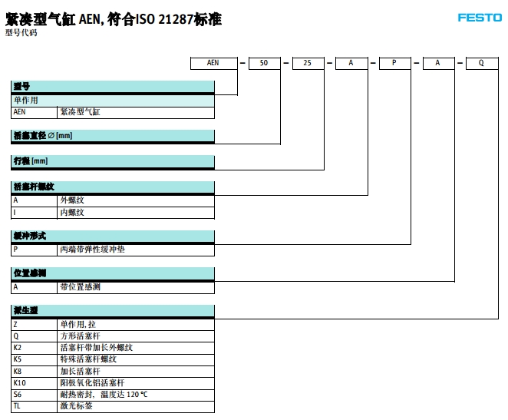The image size is (508, 420).
Task: Click the 位置感测 section header
Action: pyautogui.click(x=113, y=273)
